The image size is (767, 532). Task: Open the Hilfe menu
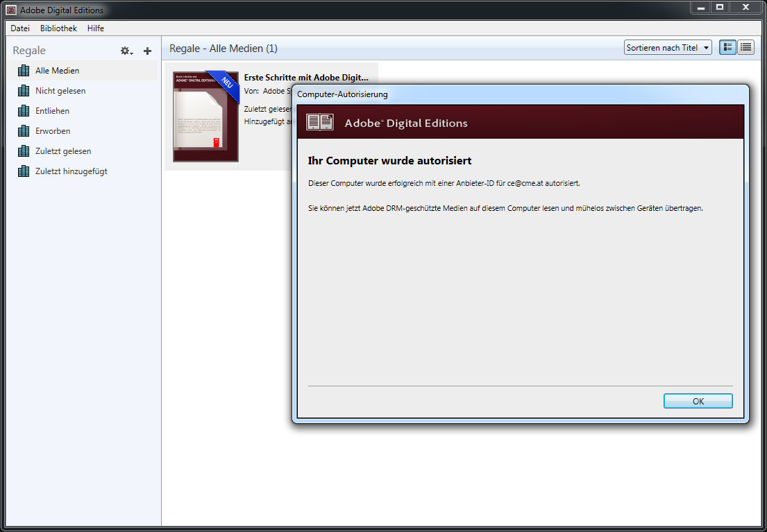[x=96, y=28]
